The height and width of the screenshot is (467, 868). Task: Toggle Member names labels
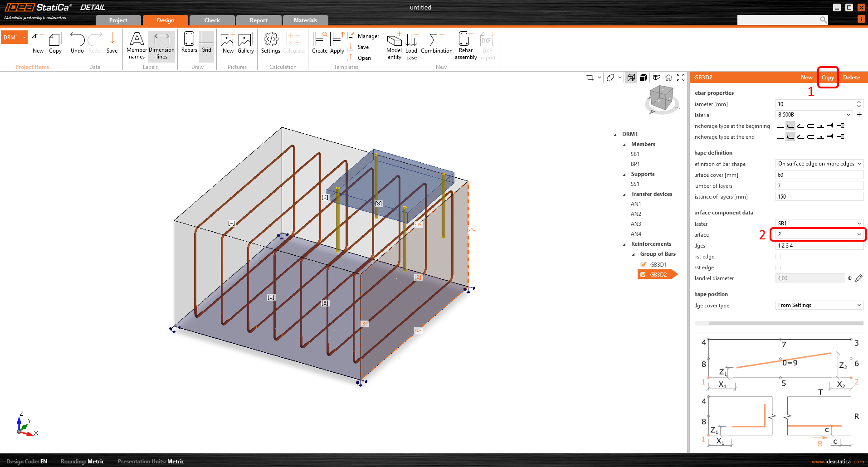(137, 45)
